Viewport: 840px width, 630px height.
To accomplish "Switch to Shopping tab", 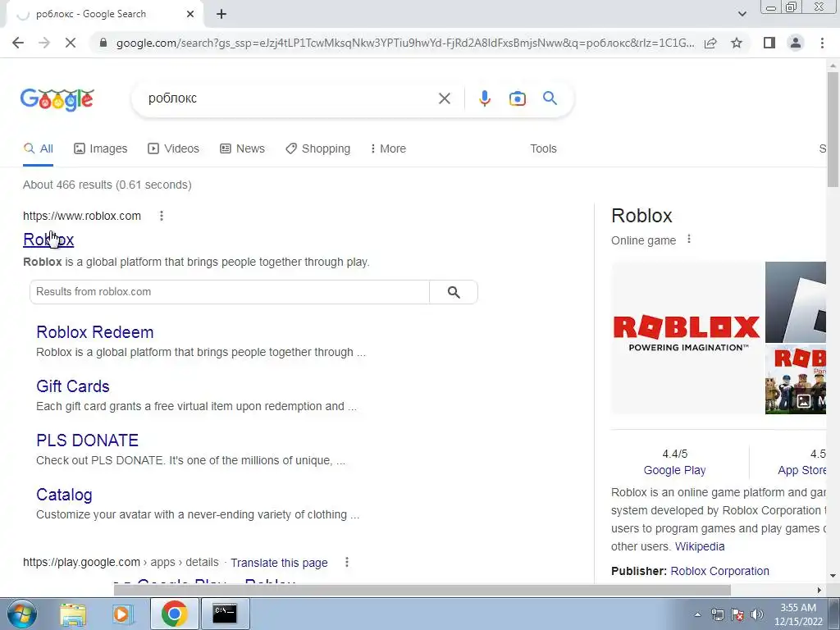I will click(x=317, y=149).
